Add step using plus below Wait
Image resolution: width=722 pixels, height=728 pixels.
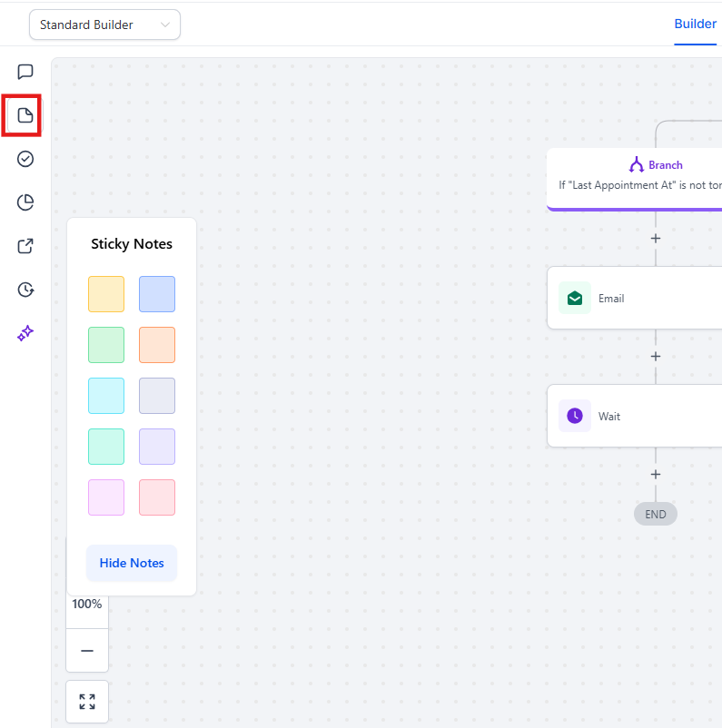point(656,475)
